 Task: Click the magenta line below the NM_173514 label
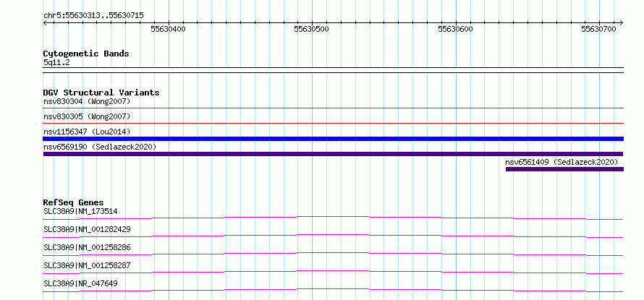[334, 218]
